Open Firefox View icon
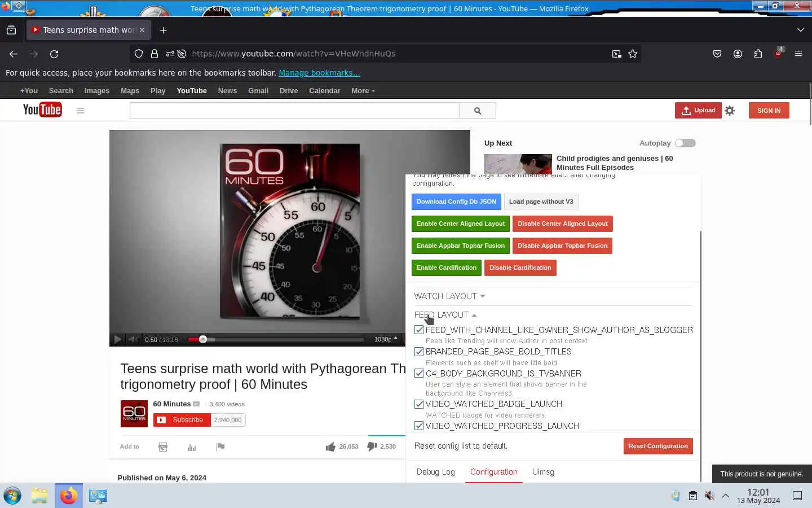The height and width of the screenshot is (508, 812). [11, 30]
